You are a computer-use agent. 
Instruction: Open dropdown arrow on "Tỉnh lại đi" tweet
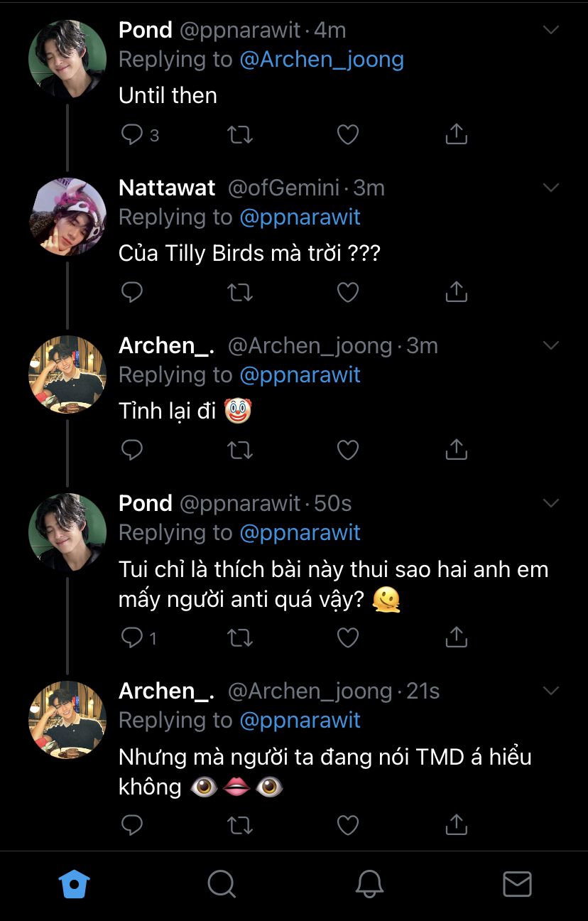tap(551, 345)
